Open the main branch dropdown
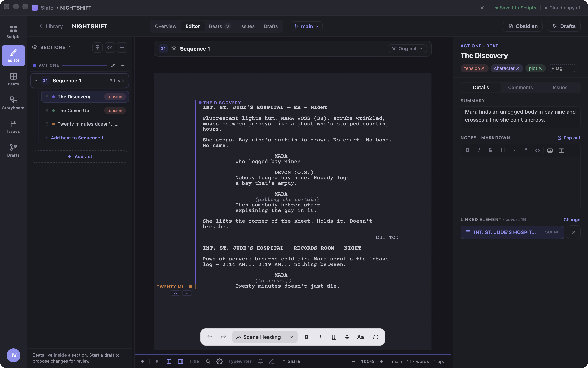The width and height of the screenshot is (588, 368). pos(307,26)
